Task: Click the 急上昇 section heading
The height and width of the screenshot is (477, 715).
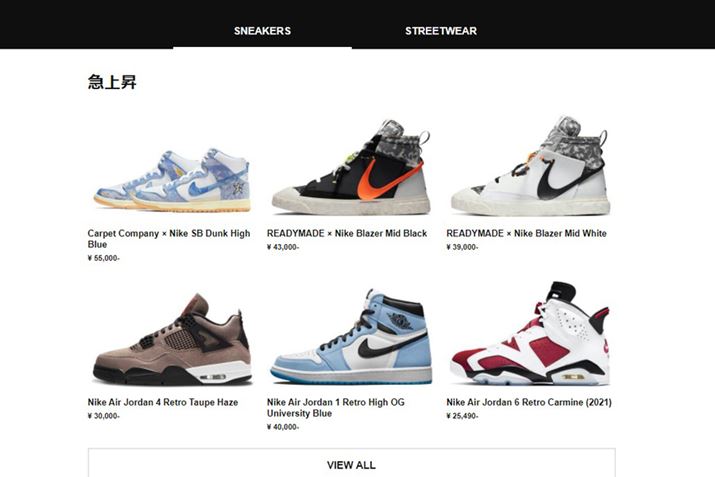Action: click(x=112, y=82)
